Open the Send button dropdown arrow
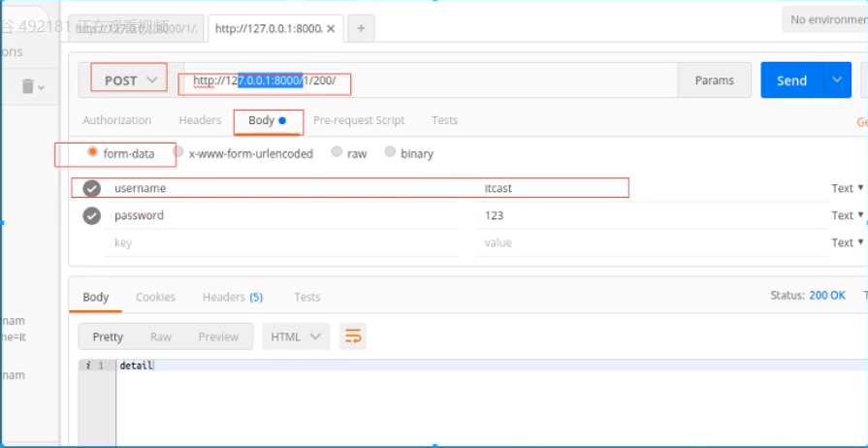 837,80
